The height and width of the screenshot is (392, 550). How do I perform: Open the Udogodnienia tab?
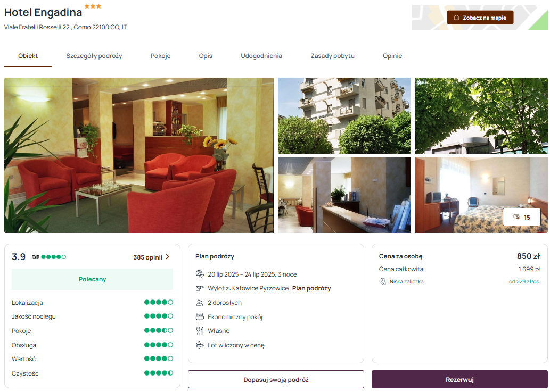tap(261, 56)
